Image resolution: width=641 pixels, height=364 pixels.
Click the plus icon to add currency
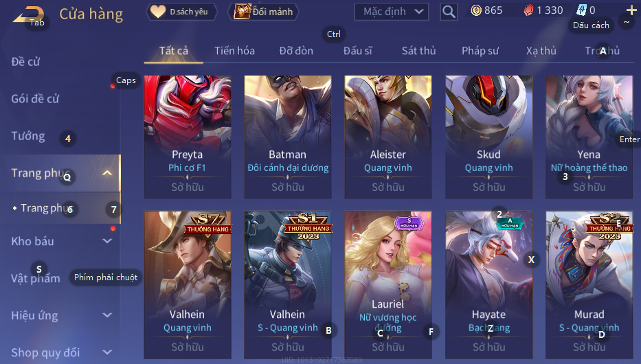tap(631, 10)
